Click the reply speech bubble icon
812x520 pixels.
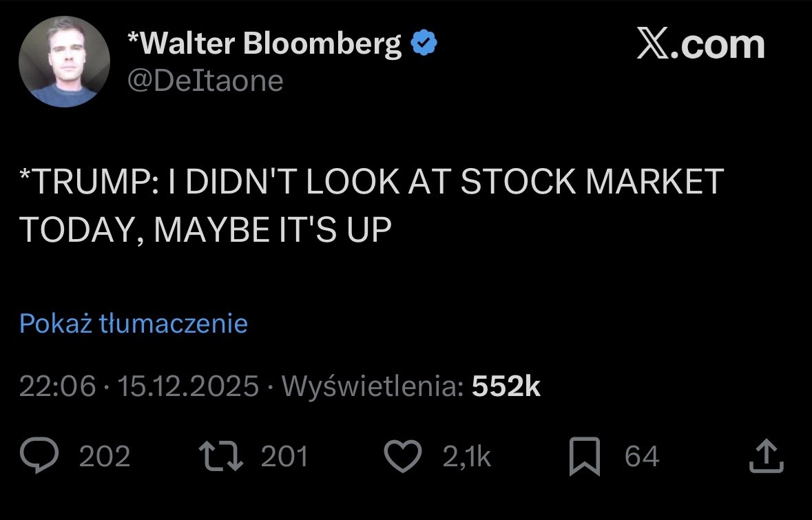click(x=41, y=457)
